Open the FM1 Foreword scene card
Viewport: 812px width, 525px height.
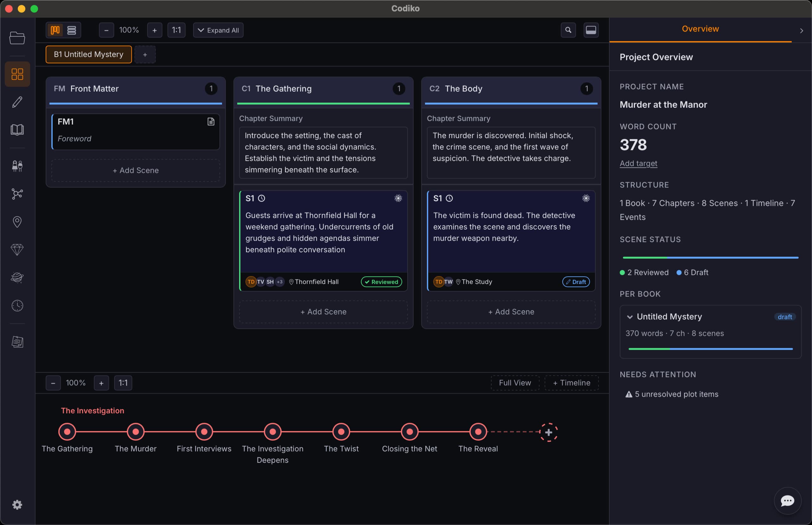[136, 132]
